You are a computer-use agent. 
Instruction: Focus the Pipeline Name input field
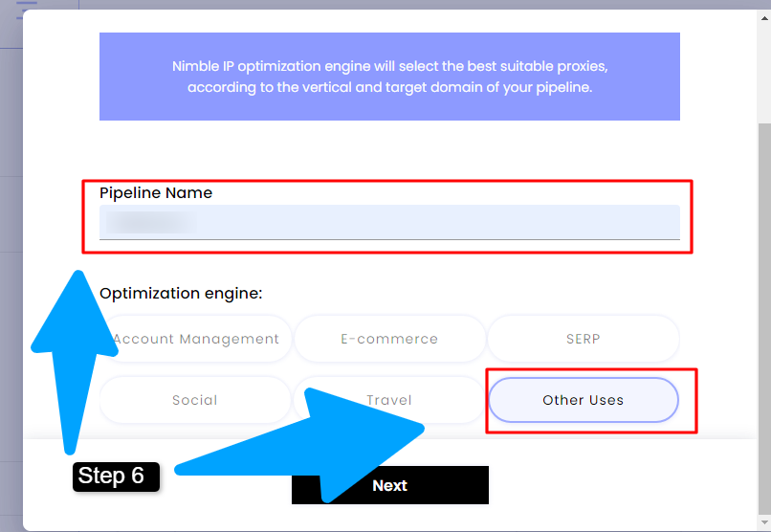pos(389,222)
